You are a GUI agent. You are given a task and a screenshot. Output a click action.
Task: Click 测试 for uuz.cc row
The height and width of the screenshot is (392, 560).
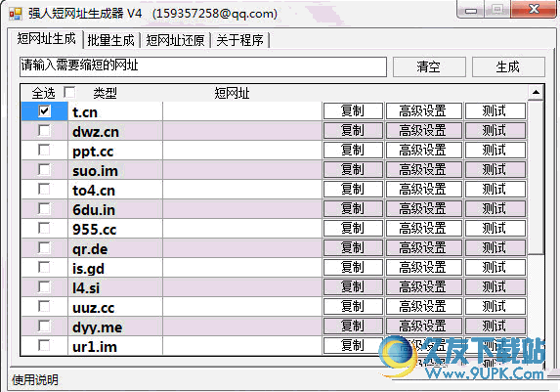pyautogui.click(x=495, y=306)
